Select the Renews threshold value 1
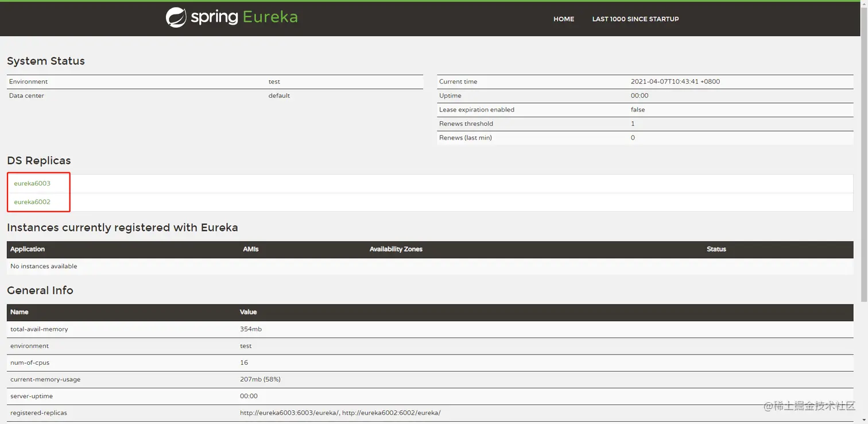This screenshot has width=868, height=424. click(633, 124)
